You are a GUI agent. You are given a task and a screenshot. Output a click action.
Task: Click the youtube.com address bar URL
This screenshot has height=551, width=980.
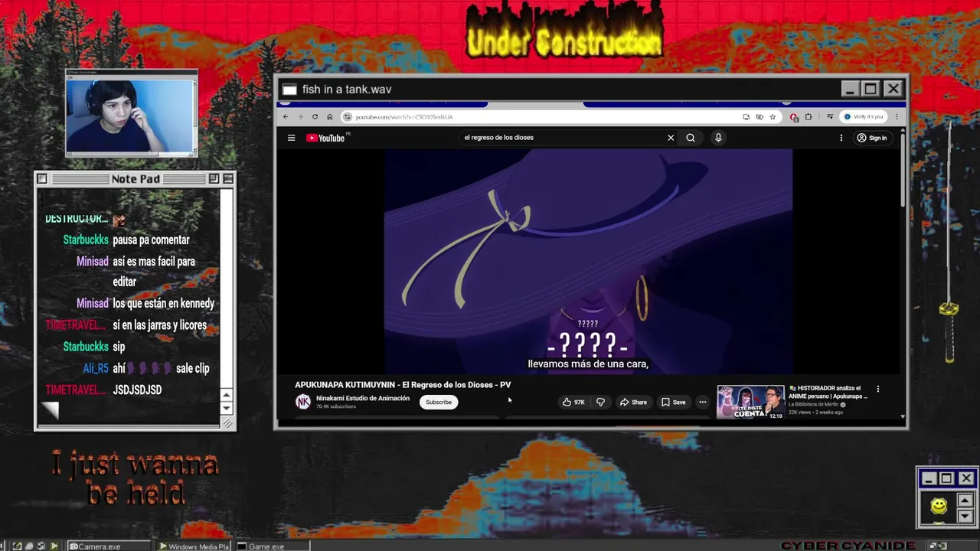pyautogui.click(x=404, y=117)
